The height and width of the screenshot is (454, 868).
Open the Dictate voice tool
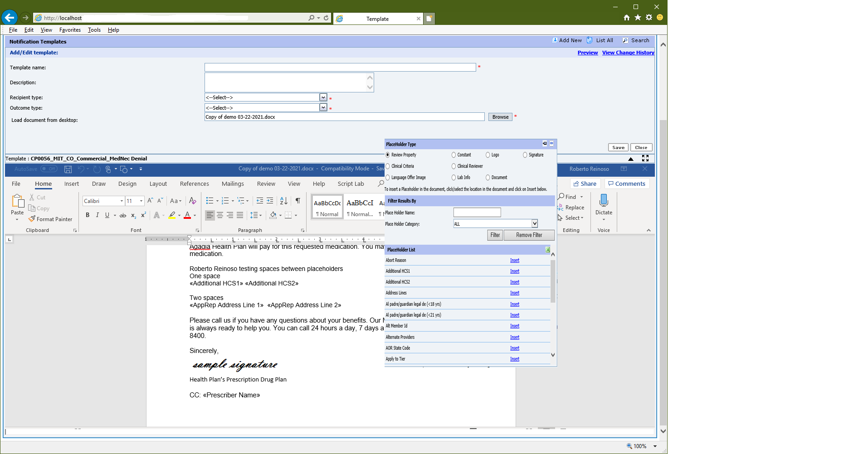click(x=604, y=203)
